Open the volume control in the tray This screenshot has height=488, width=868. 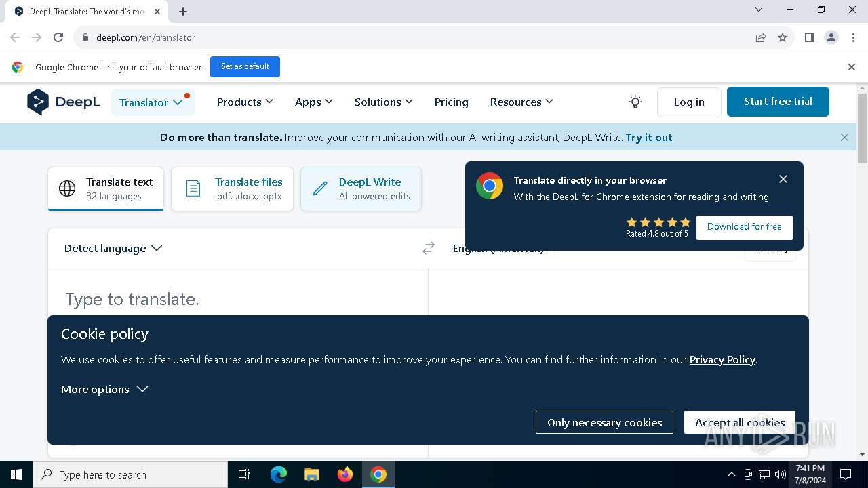click(x=781, y=474)
